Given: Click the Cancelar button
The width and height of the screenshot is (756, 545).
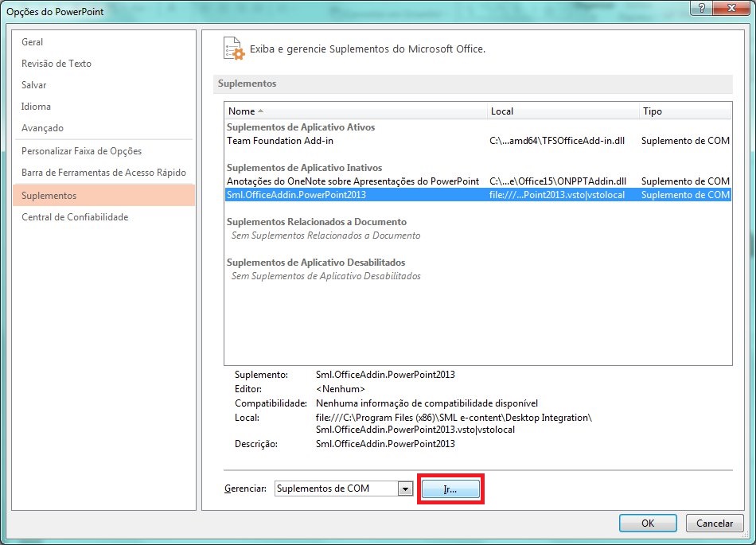Looking at the screenshot, I should tap(714, 523).
